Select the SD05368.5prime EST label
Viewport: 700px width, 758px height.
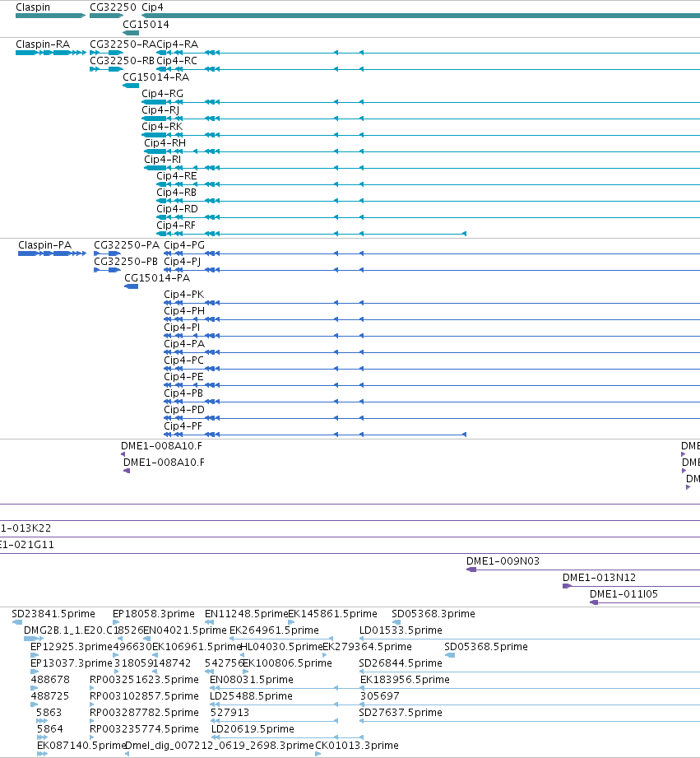pyautogui.click(x=486, y=647)
